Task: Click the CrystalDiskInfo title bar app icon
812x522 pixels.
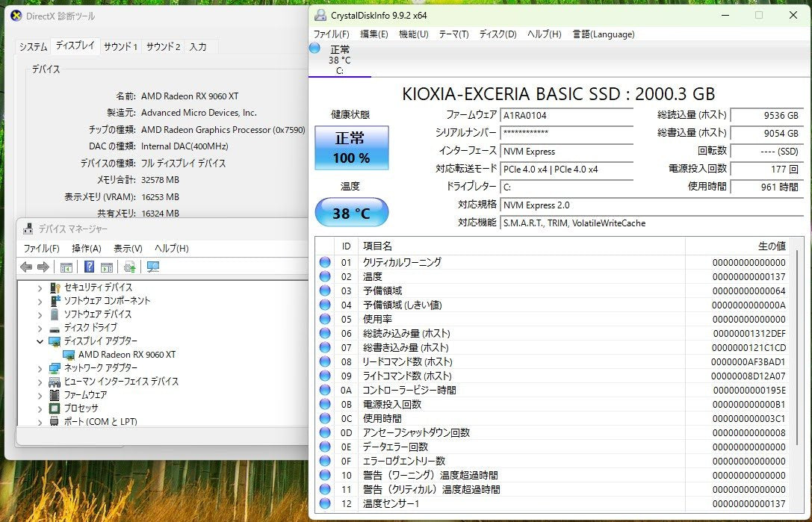Action: pyautogui.click(x=320, y=15)
